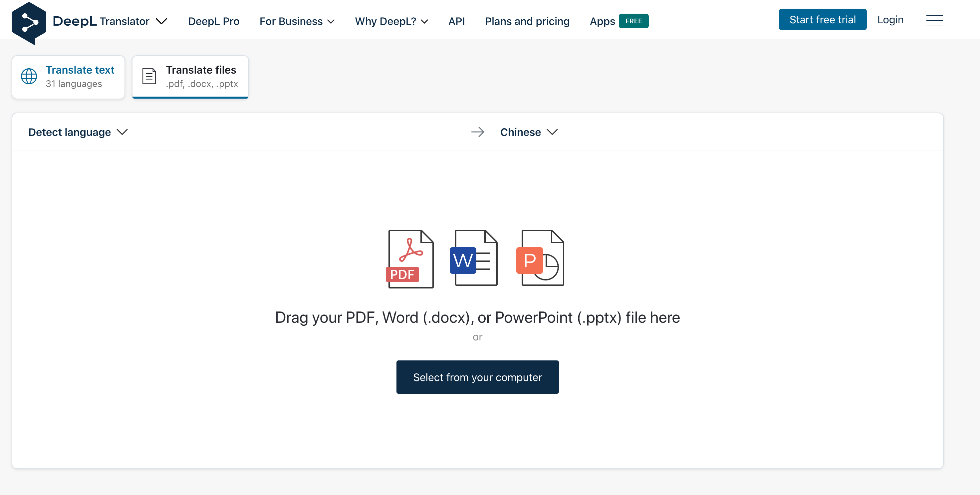Click the green FREE badge next to Apps
Screen dimensions: 980x495
point(633,21)
